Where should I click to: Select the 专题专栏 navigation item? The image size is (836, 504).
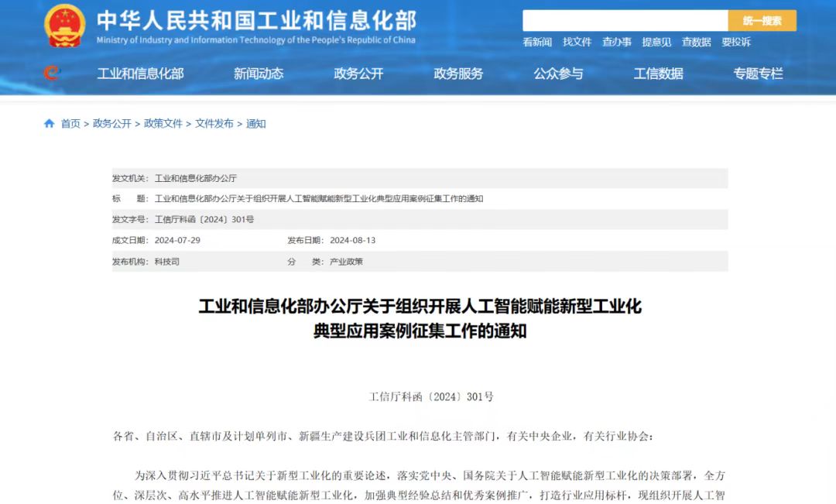tap(758, 74)
